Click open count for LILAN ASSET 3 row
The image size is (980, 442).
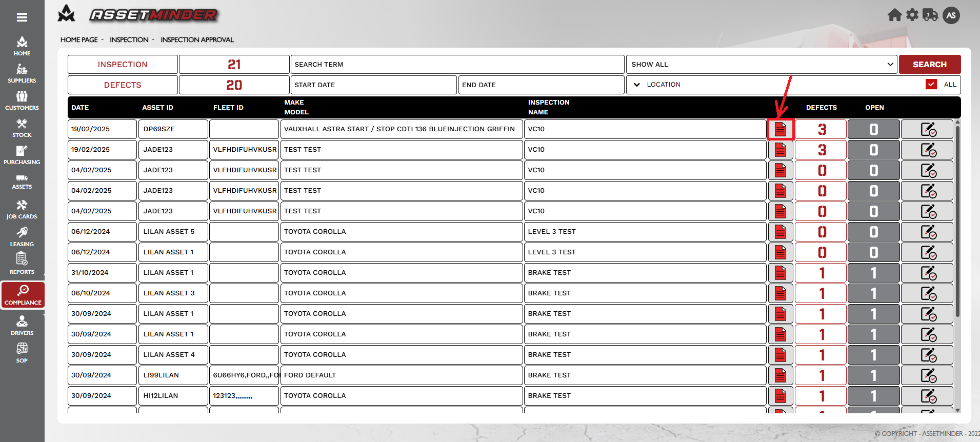874,293
